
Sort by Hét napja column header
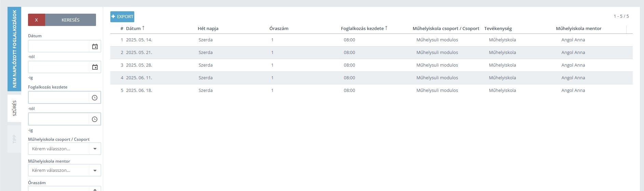(x=208, y=28)
